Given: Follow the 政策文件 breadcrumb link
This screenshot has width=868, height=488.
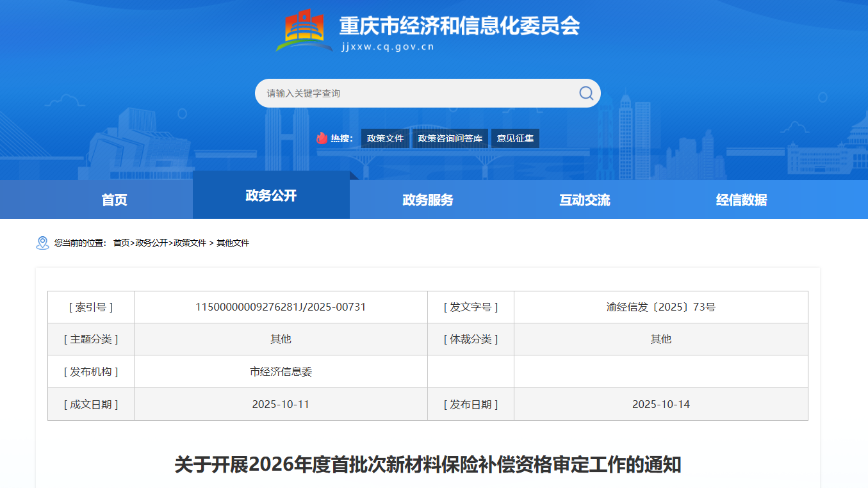Looking at the screenshot, I should tap(190, 243).
